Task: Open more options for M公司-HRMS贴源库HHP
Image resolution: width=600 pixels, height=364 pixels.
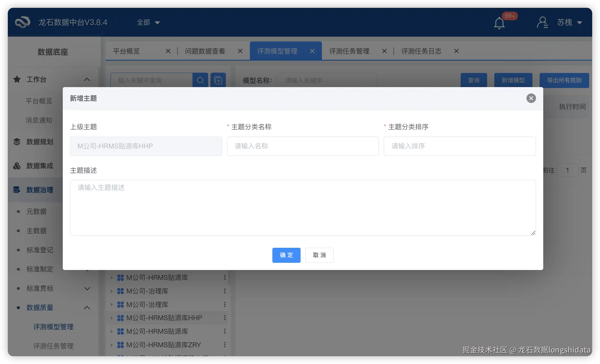Action: coord(225,318)
